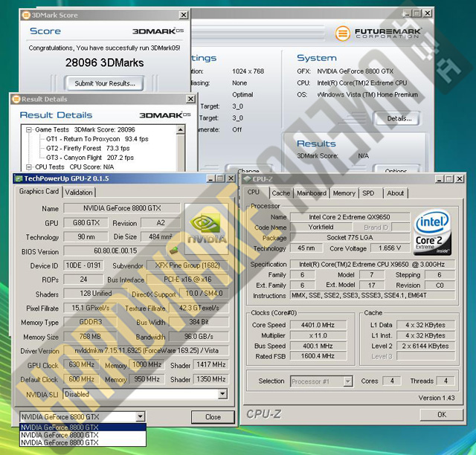The width and height of the screenshot is (476, 455).
Task: Click the Core Voltage 1.656 V value
Action: point(390,248)
